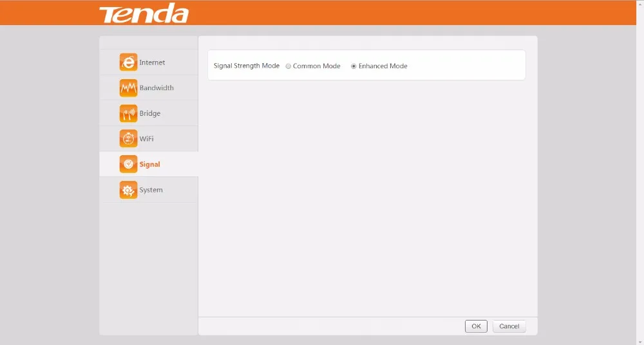Confirm settings with the OK button

coord(476,326)
